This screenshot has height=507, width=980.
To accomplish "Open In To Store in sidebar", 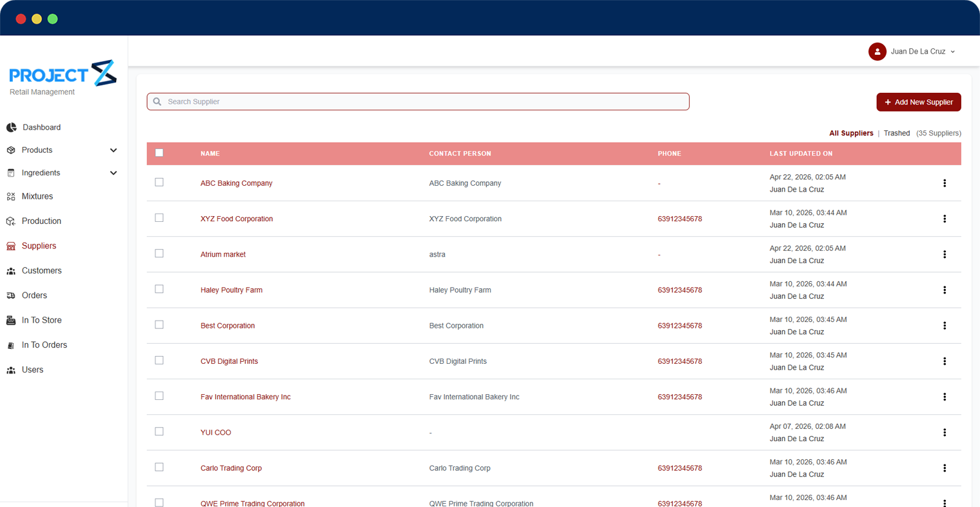I will click(x=42, y=321).
